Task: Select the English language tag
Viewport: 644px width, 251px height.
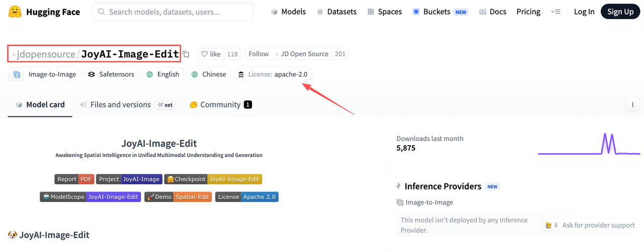Action: tap(163, 74)
